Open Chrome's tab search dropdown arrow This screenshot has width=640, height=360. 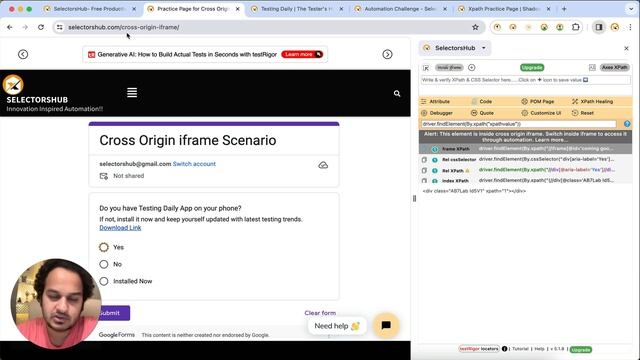[x=631, y=9]
